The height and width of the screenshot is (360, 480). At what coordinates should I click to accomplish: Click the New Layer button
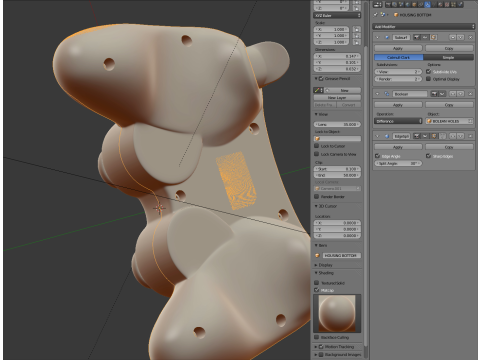pos(337,98)
